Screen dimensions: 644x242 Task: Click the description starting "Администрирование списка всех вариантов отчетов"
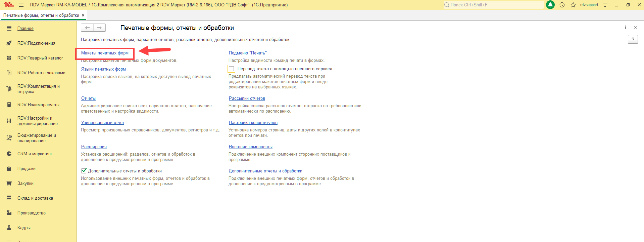coord(146,109)
